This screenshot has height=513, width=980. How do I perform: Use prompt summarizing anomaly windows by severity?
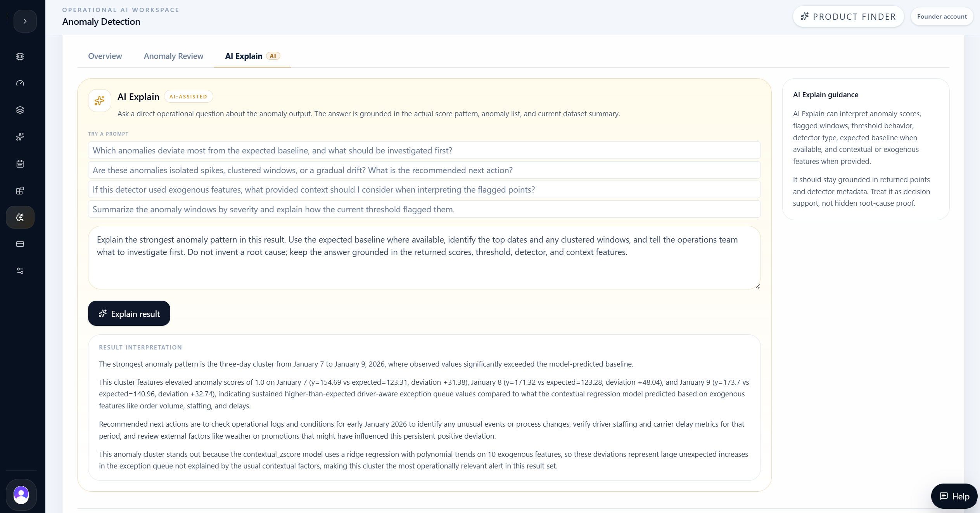coord(424,209)
